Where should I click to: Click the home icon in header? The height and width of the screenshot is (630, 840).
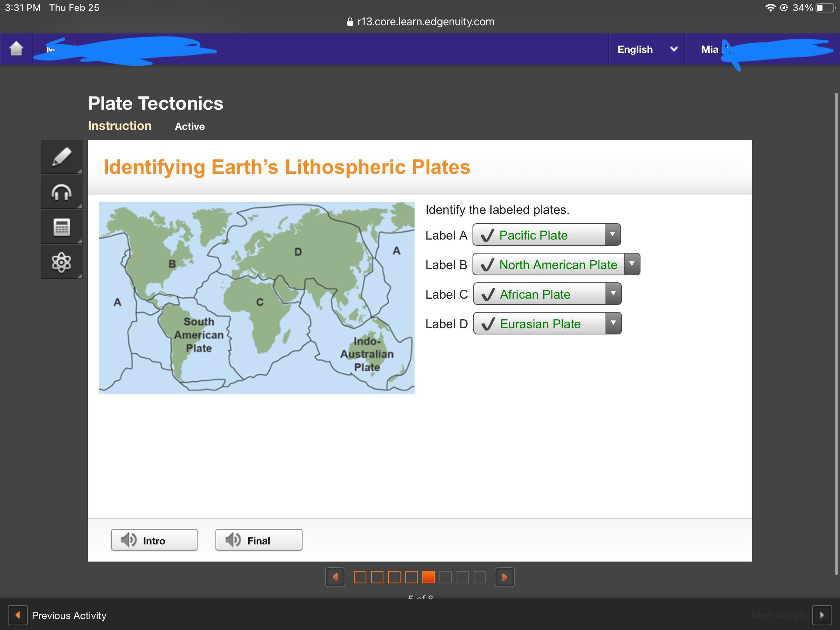point(16,49)
